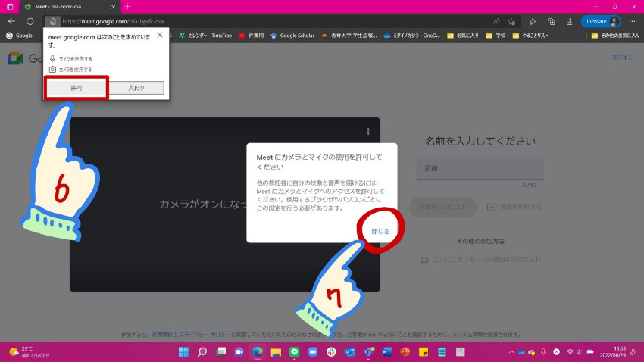This screenshot has width=644, height=362.
Task: Open Sticky Notes from taskbar
Action: pyautogui.click(x=424, y=351)
